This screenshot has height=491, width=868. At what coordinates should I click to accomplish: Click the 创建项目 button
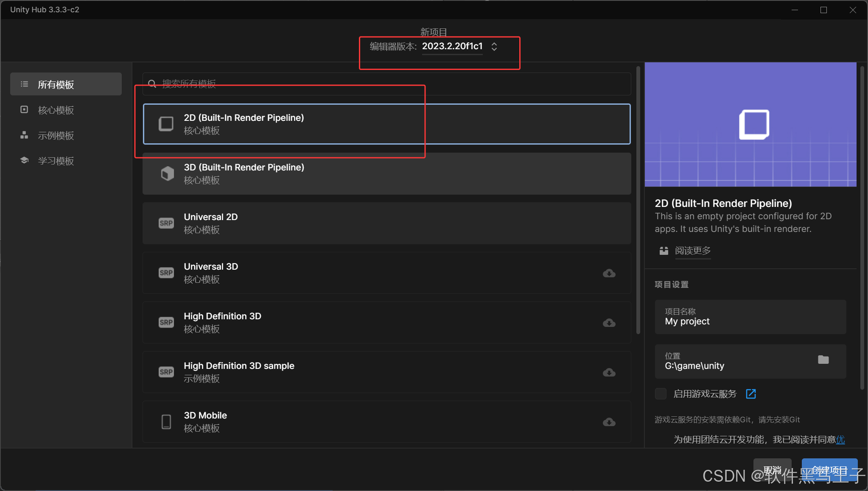829,469
